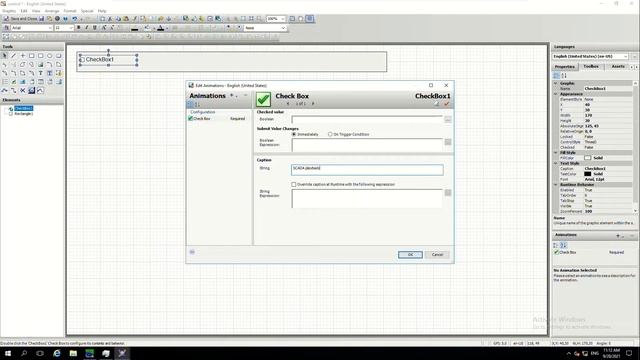Switch to the Assets tab
The width and height of the screenshot is (640, 360).
click(x=618, y=66)
